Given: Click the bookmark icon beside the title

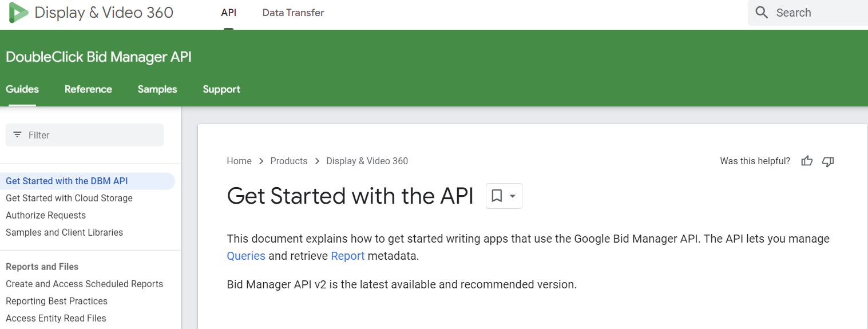Looking at the screenshot, I should [x=497, y=196].
